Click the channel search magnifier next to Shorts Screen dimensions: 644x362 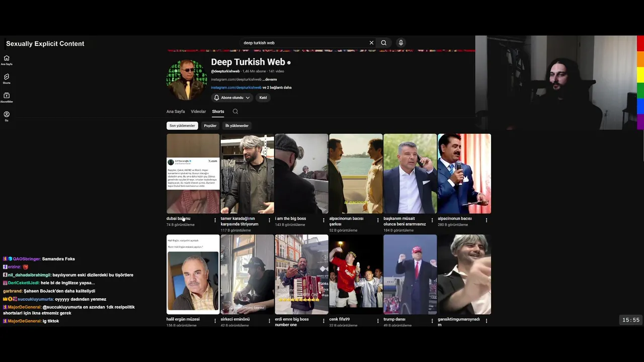[x=235, y=112]
